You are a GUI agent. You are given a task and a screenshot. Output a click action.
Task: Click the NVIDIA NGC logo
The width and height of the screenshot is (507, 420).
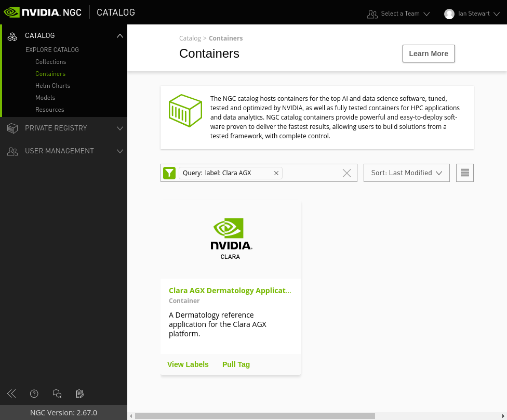[x=43, y=12]
